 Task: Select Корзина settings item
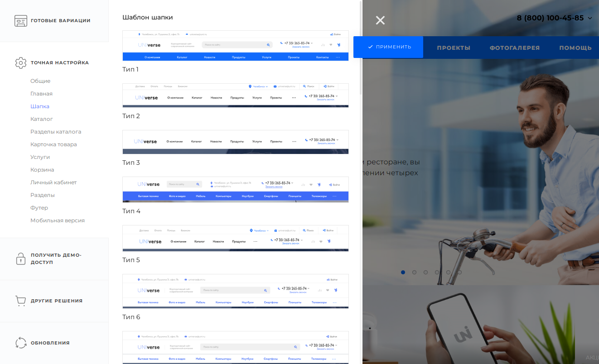(42, 170)
